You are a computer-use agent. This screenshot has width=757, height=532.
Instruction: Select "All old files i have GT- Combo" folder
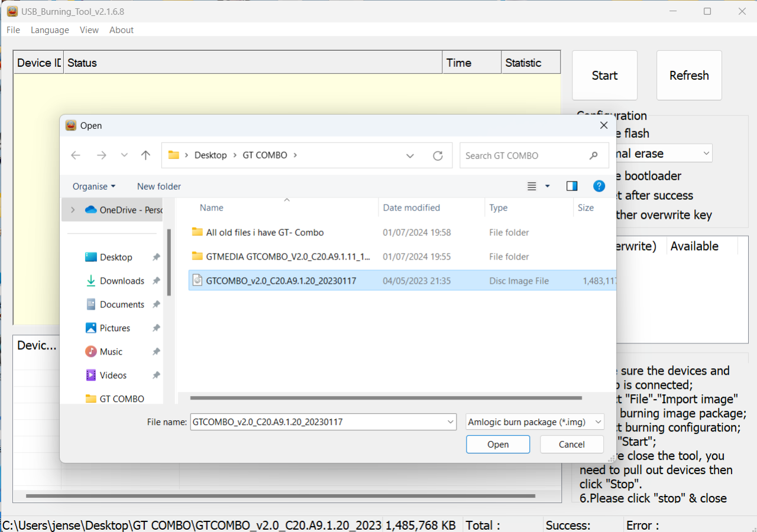pyautogui.click(x=265, y=232)
